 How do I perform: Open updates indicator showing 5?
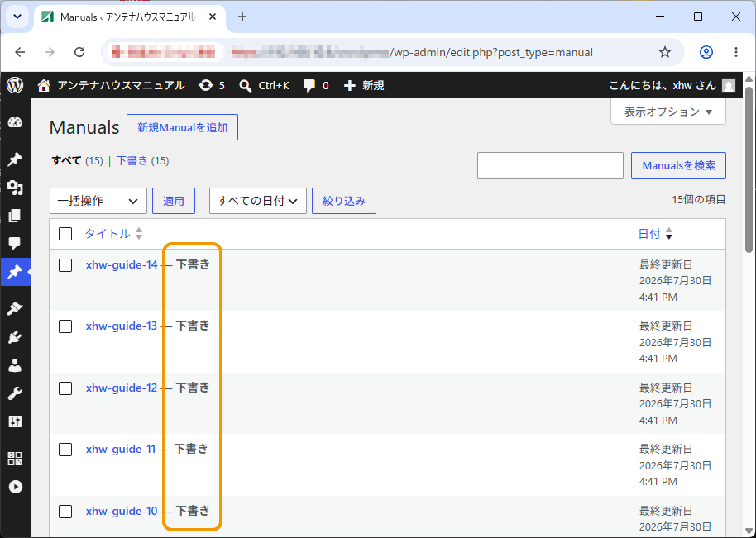coord(212,86)
